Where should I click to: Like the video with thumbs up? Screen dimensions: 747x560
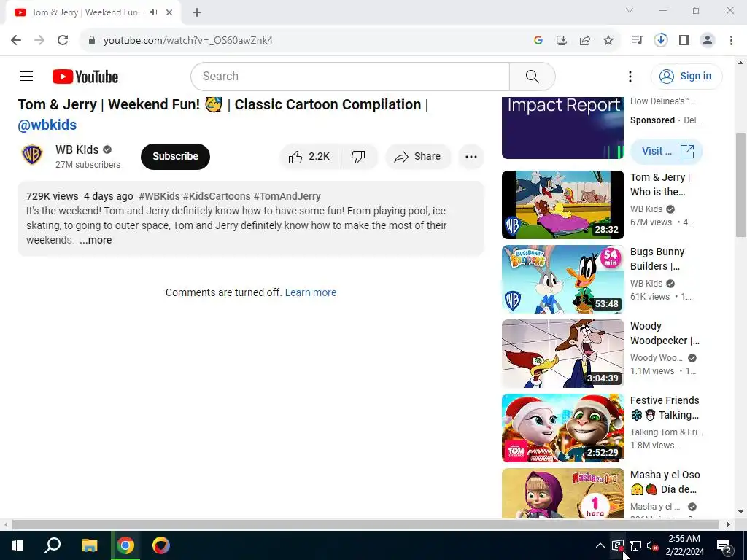(309, 156)
